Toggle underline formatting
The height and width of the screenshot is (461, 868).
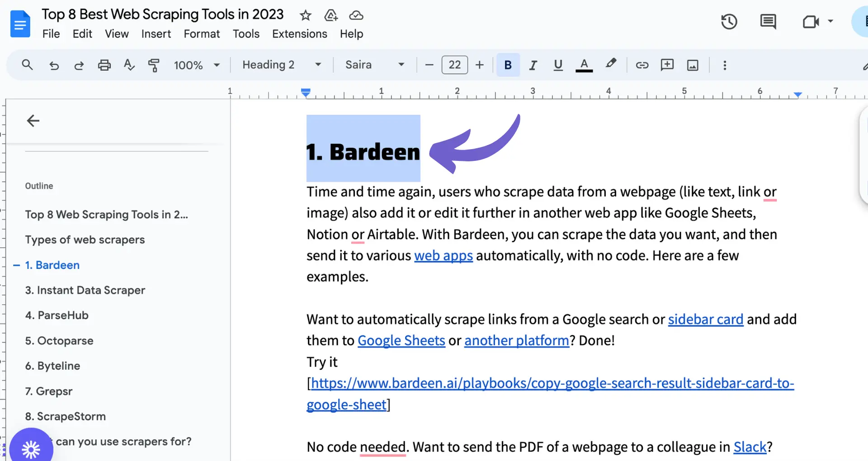click(x=558, y=65)
